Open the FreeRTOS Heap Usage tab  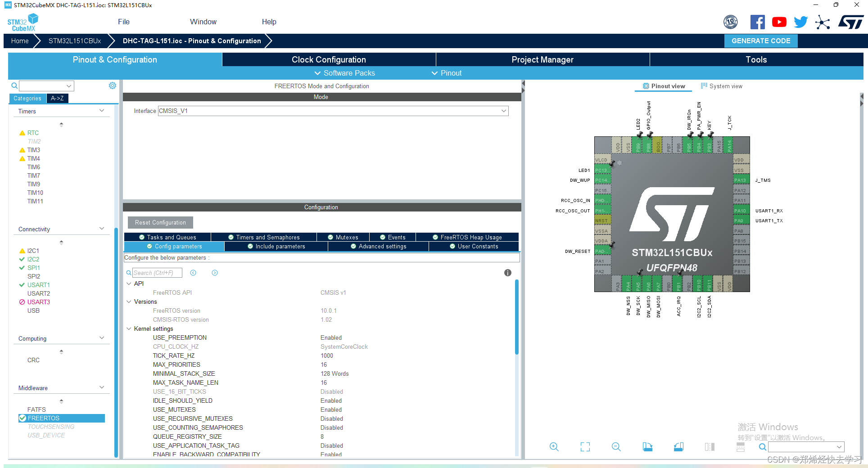point(467,237)
